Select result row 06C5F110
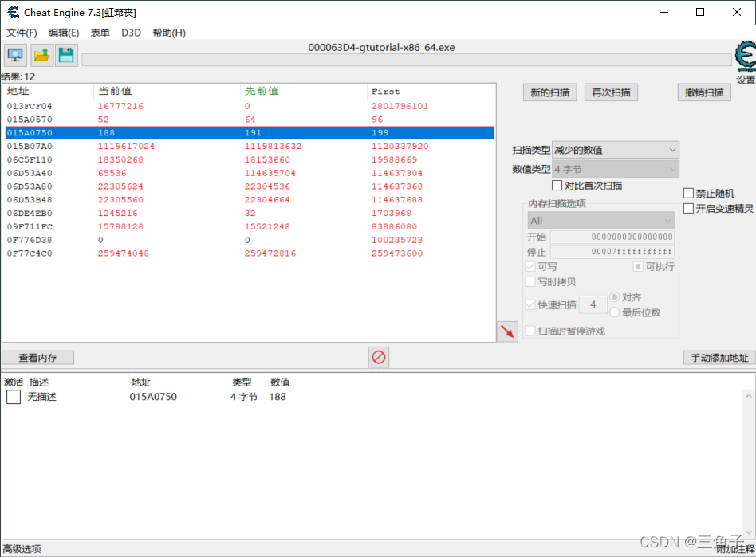The height and width of the screenshot is (557, 756). click(x=250, y=159)
